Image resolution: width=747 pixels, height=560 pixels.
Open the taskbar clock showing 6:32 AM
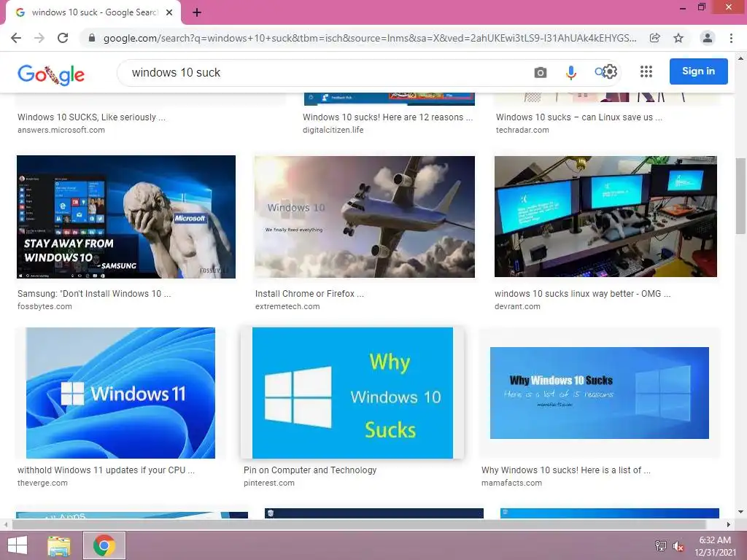(x=715, y=546)
